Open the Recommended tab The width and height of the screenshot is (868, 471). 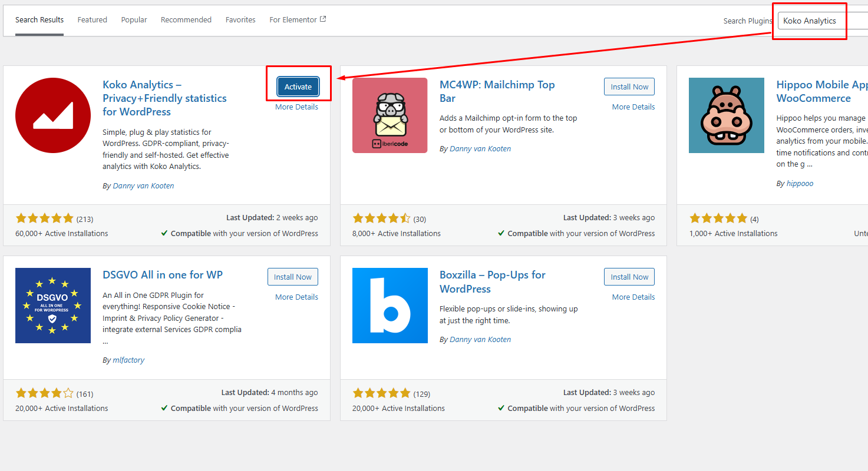pyautogui.click(x=186, y=20)
